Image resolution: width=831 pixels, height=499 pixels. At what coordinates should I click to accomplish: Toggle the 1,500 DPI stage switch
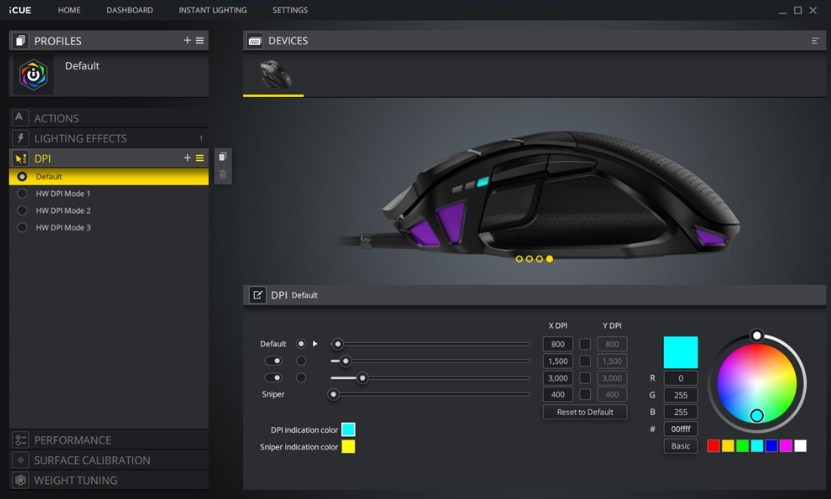[273, 361]
